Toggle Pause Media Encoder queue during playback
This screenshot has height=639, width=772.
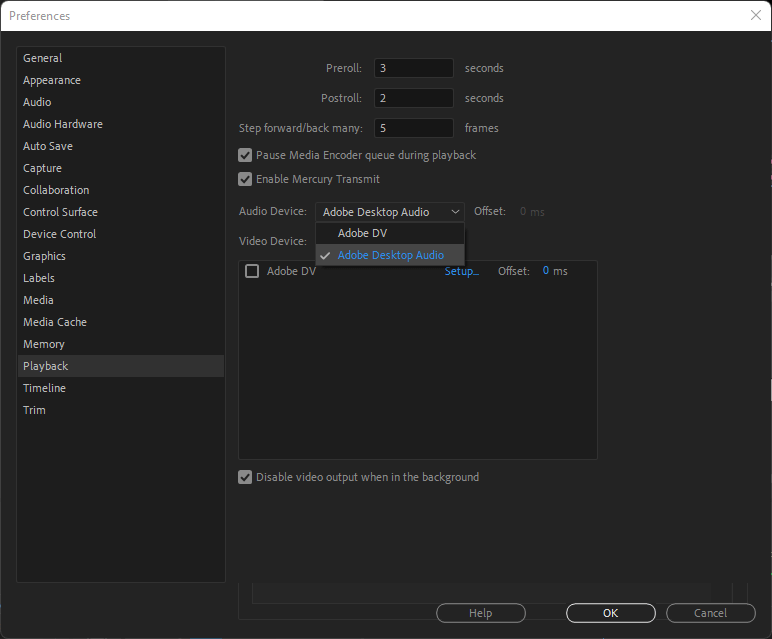click(x=245, y=155)
